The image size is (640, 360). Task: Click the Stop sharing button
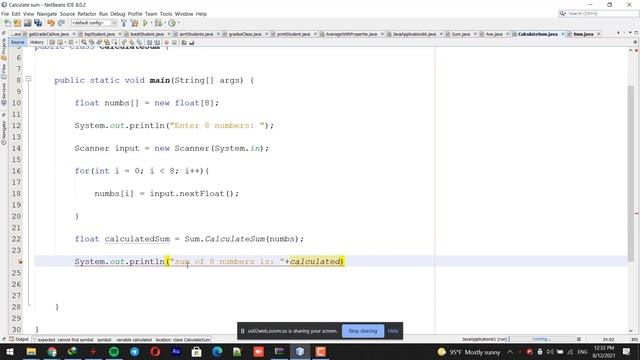point(362,331)
